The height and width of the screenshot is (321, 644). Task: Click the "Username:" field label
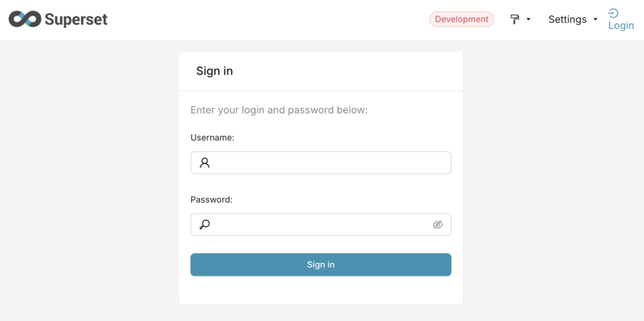[213, 137]
